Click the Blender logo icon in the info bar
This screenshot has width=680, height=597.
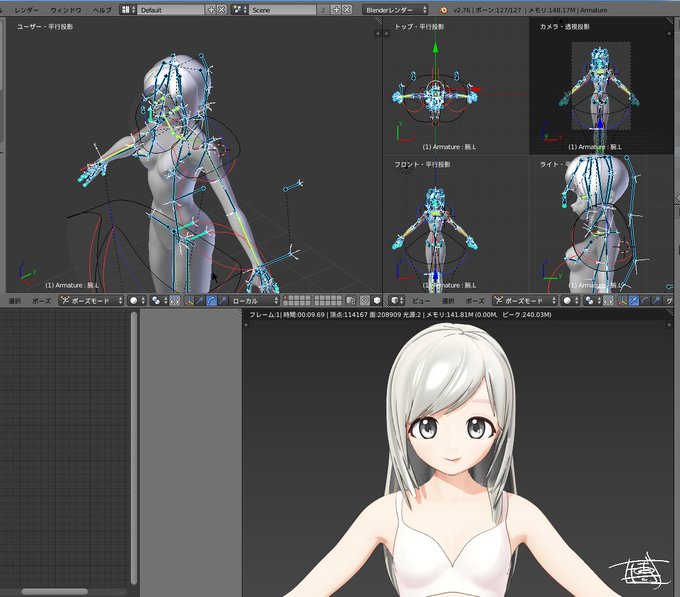(x=443, y=10)
